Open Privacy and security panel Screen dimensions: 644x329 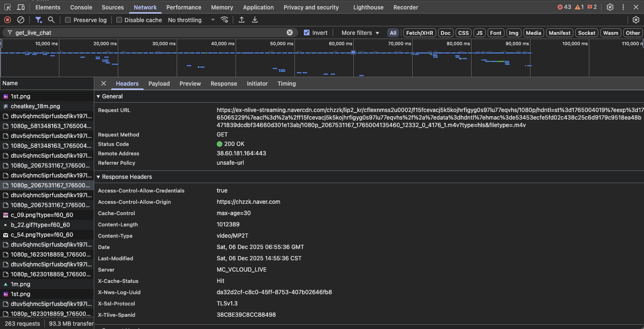(311, 7)
